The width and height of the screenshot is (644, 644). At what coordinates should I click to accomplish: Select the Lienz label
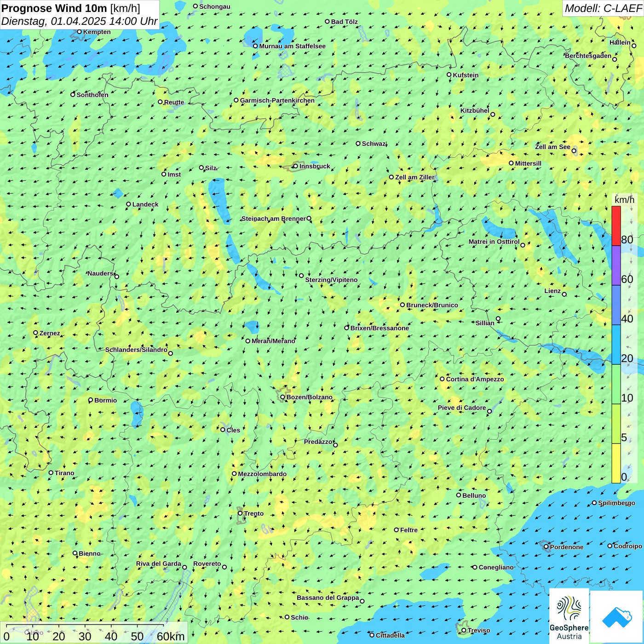pyautogui.click(x=552, y=291)
